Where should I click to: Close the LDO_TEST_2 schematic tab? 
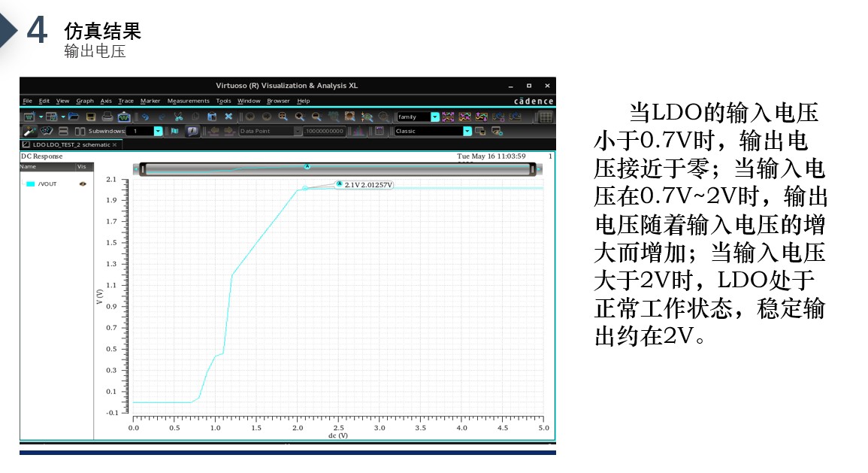coord(114,144)
